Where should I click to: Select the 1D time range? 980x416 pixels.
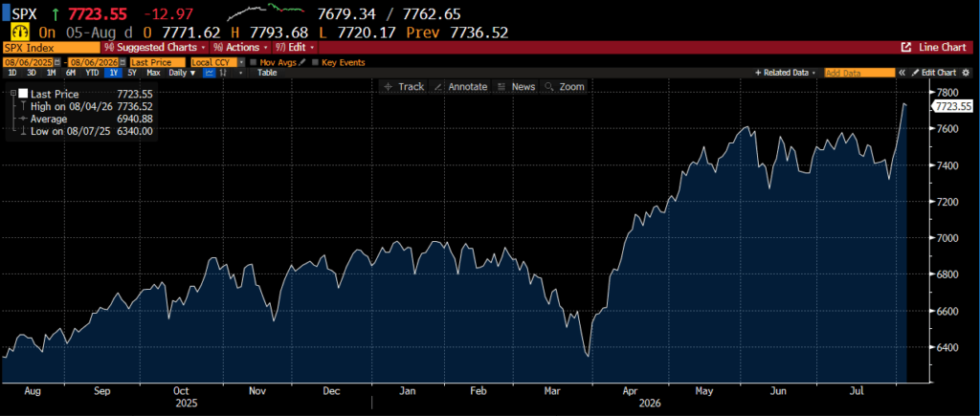[x=12, y=73]
